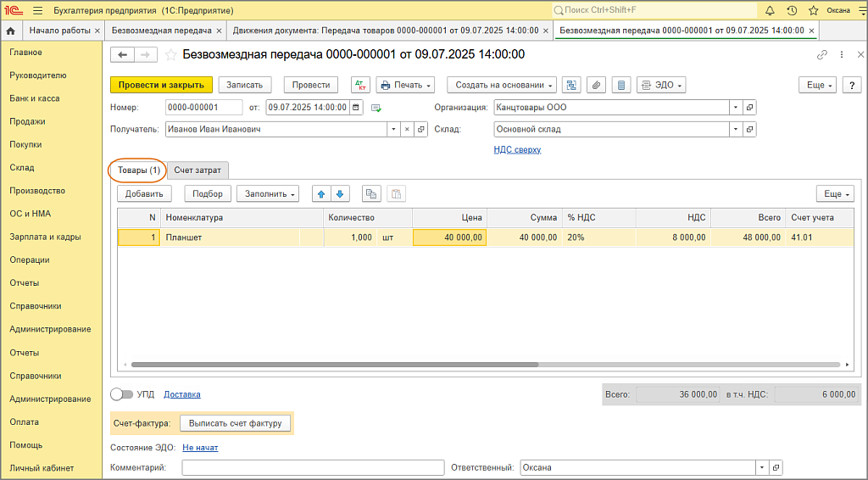Open related documents structure icon
Image resolution: width=868 pixels, height=480 pixels.
point(571,86)
